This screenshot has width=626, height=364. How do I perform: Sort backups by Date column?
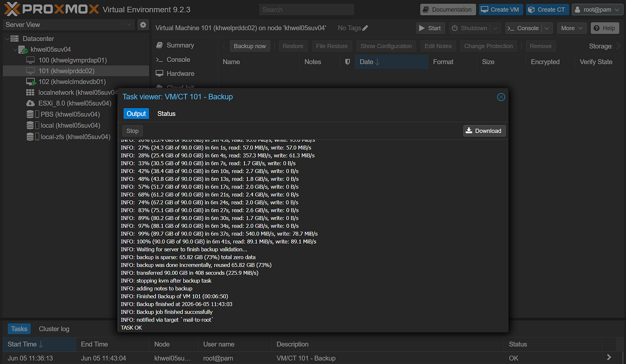pos(391,62)
